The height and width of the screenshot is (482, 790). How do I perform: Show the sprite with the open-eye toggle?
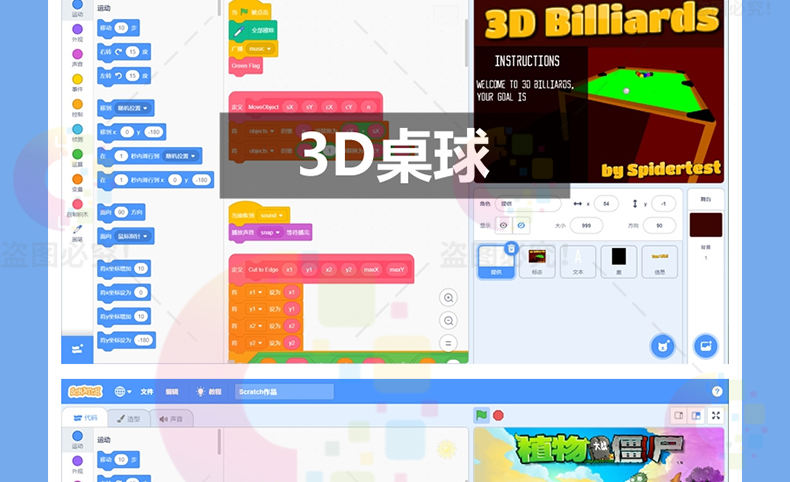pos(503,225)
